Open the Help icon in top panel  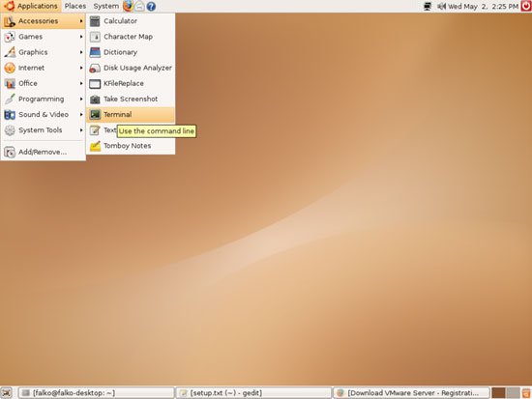tap(151, 6)
